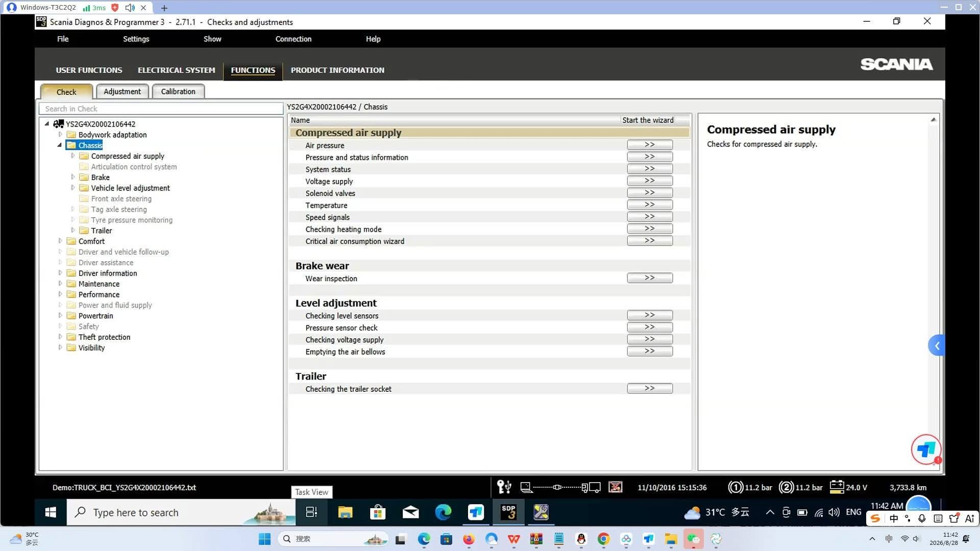Screen dimensions: 980x551
Task: Expand the Vehicle level adjustment folder
Action: (73, 188)
